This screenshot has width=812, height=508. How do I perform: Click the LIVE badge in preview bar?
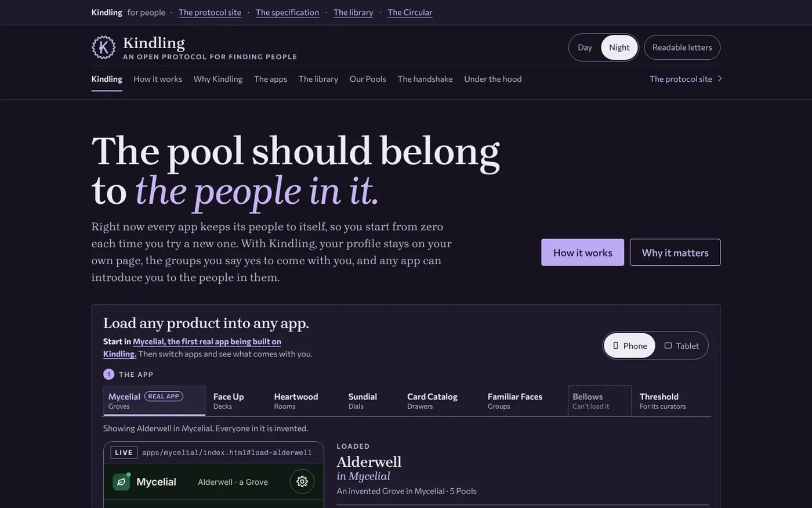[x=124, y=453]
